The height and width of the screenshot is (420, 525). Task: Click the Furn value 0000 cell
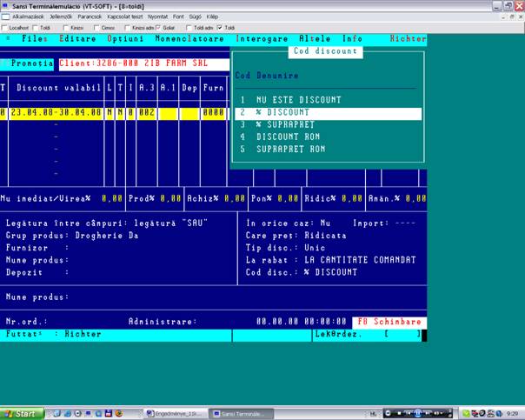tap(213, 113)
